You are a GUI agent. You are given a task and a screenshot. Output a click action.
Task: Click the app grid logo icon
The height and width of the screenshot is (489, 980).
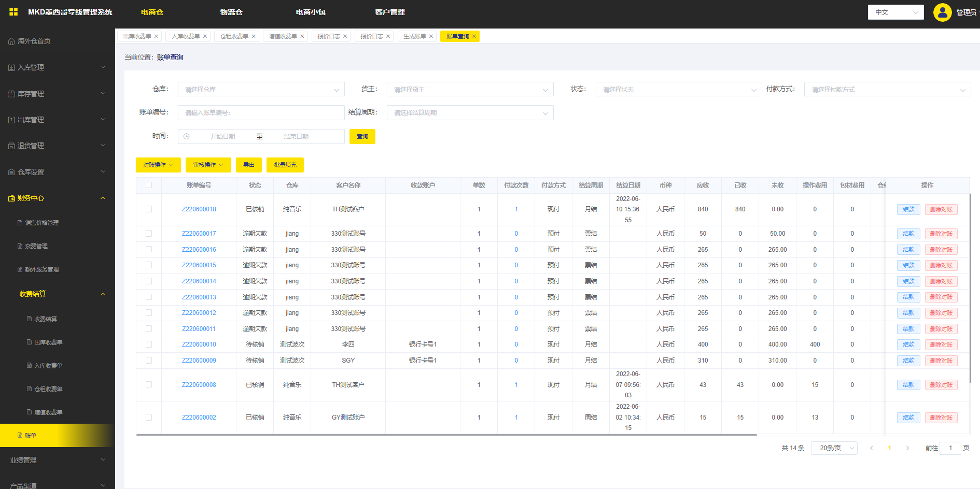(x=13, y=12)
